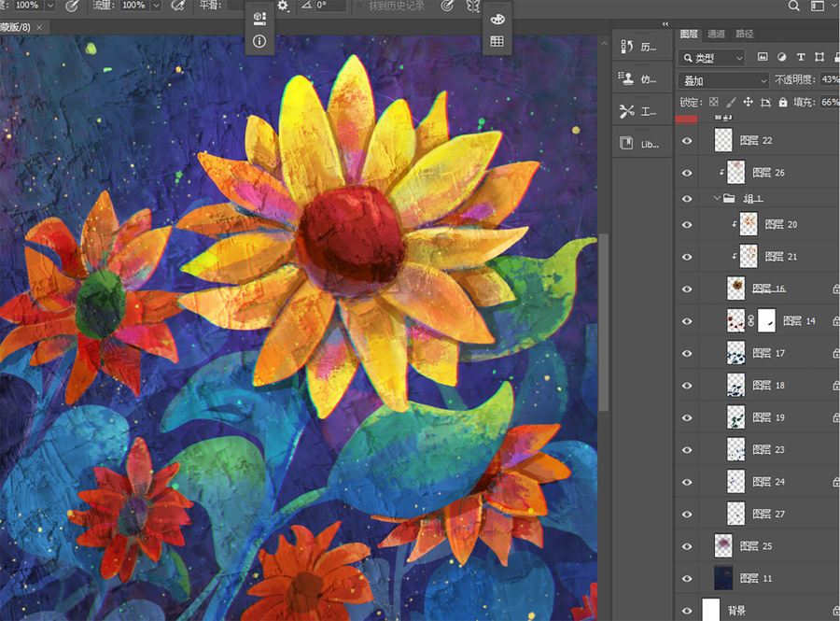Lock all with the padlock icon
Viewport: 840px width, 621px height.
tap(783, 102)
